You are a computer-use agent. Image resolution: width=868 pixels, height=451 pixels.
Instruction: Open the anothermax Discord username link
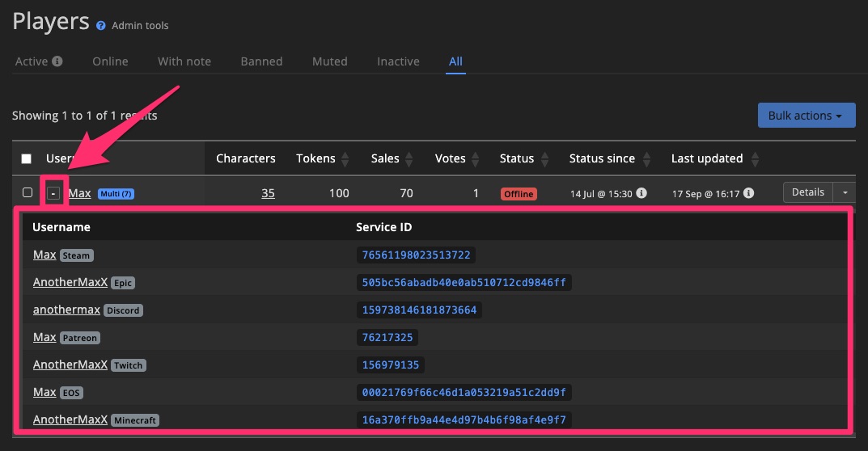click(66, 310)
